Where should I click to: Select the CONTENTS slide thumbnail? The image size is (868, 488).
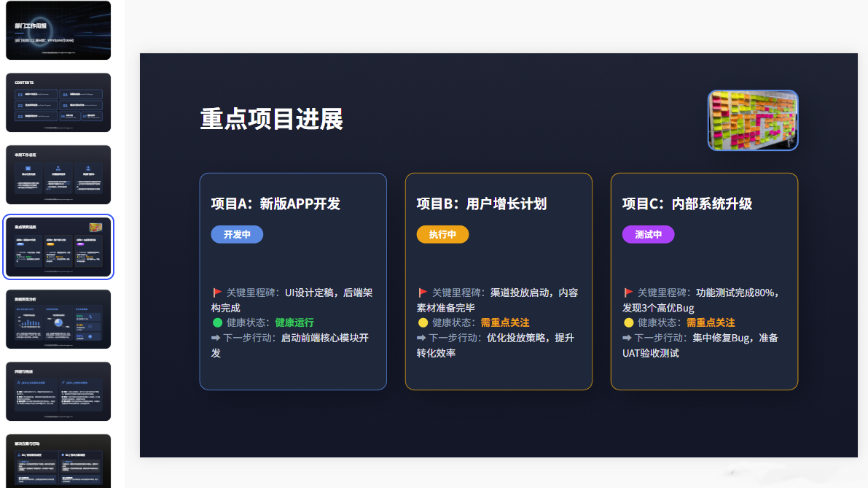(58, 102)
